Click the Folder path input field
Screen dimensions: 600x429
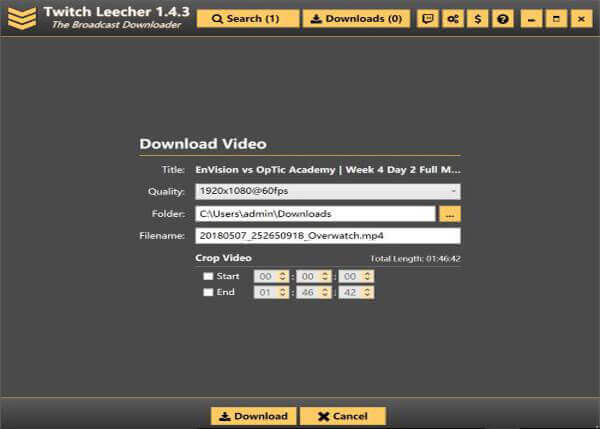[x=315, y=214]
